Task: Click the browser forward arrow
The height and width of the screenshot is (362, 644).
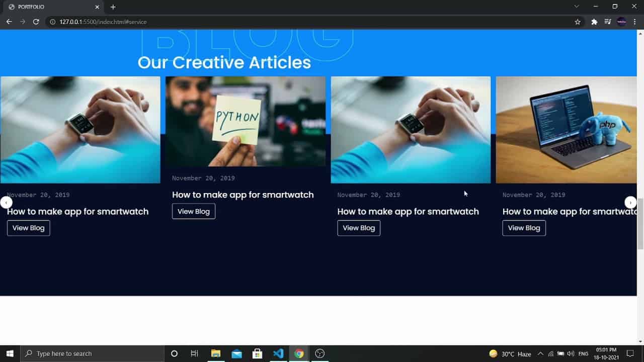Action: (22, 22)
